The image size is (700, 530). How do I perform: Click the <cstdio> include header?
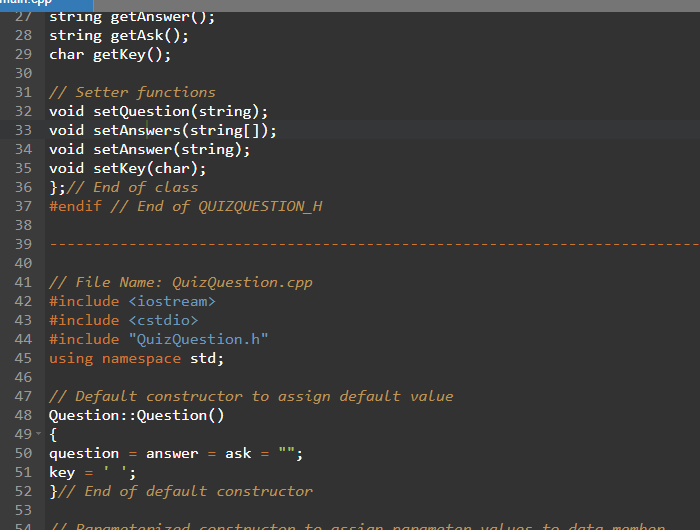pyautogui.click(x=162, y=320)
